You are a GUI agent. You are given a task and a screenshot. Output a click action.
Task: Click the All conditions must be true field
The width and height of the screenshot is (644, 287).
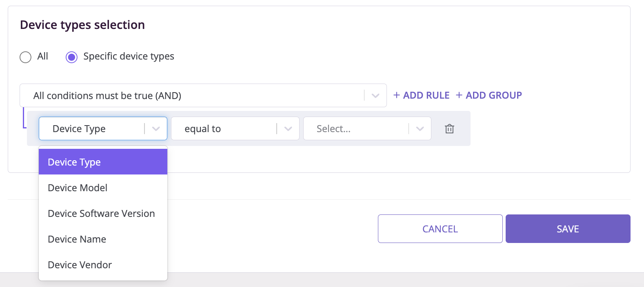pos(203,95)
